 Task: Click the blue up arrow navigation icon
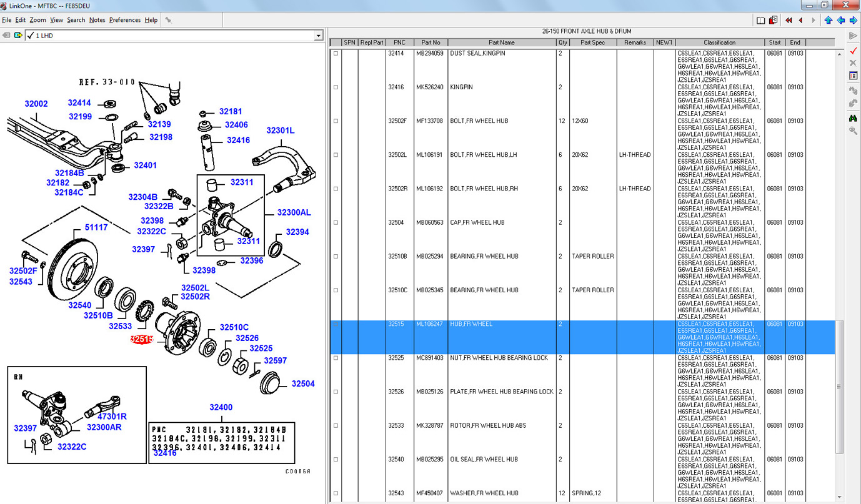[828, 20]
